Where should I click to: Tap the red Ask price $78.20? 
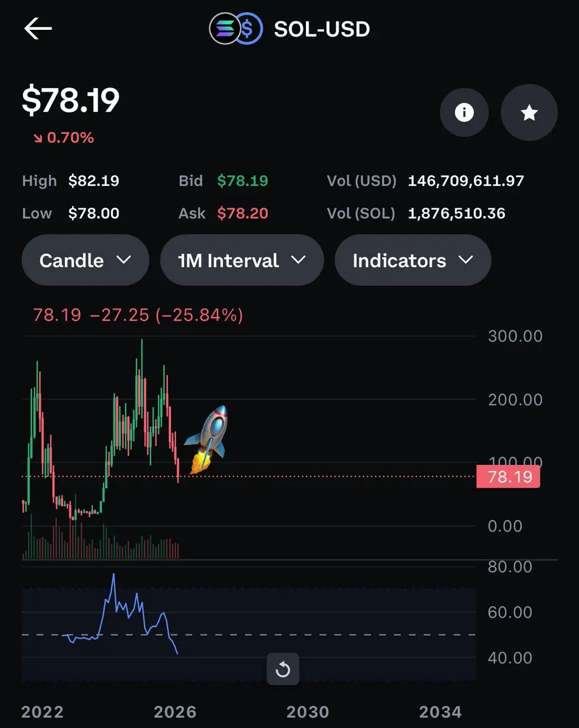[243, 213]
